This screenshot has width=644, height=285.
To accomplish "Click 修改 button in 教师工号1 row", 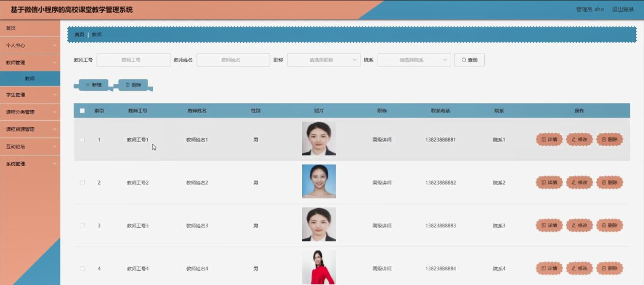I will (580, 139).
